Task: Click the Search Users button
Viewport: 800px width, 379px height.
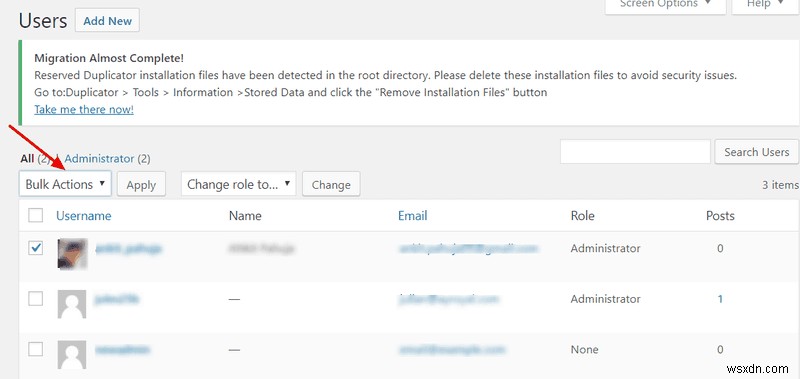Action: (x=757, y=151)
